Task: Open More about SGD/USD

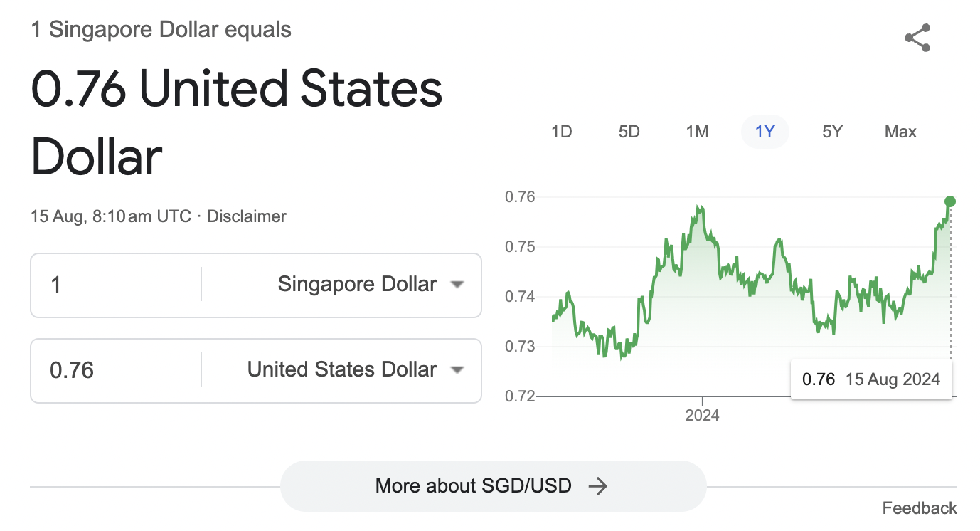Action: click(493, 485)
